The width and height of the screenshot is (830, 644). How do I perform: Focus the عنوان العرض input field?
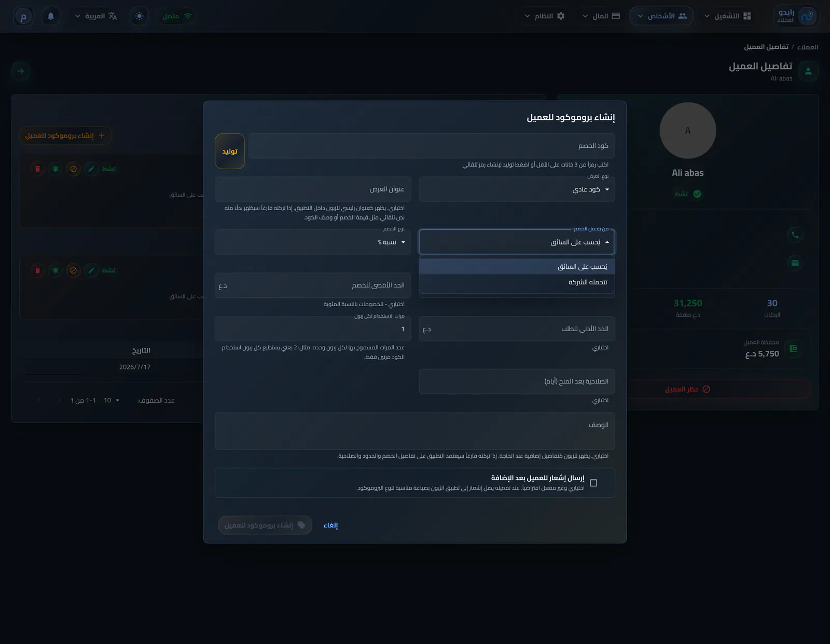pyautogui.click(x=313, y=189)
